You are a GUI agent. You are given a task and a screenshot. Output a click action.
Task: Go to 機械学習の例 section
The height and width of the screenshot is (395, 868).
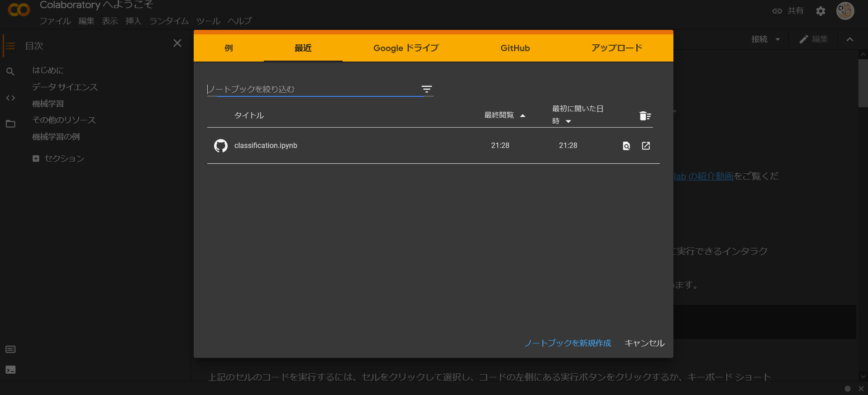[56, 137]
